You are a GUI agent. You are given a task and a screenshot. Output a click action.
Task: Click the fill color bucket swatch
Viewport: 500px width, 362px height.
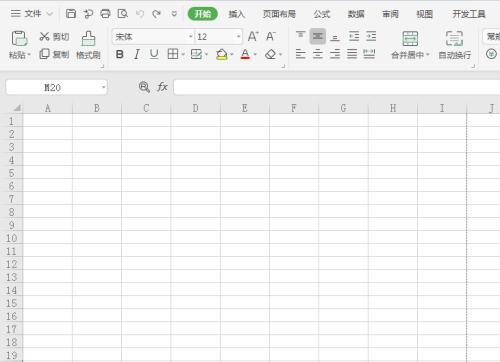pos(222,54)
